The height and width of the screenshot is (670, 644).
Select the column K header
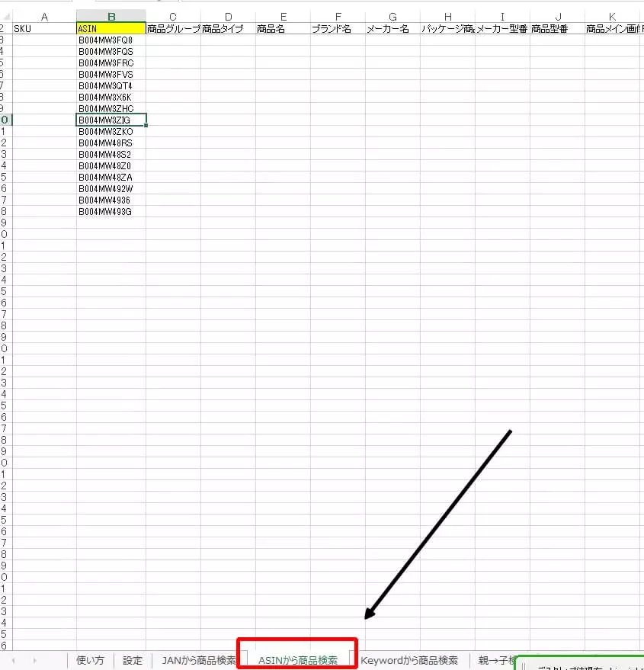pos(612,16)
